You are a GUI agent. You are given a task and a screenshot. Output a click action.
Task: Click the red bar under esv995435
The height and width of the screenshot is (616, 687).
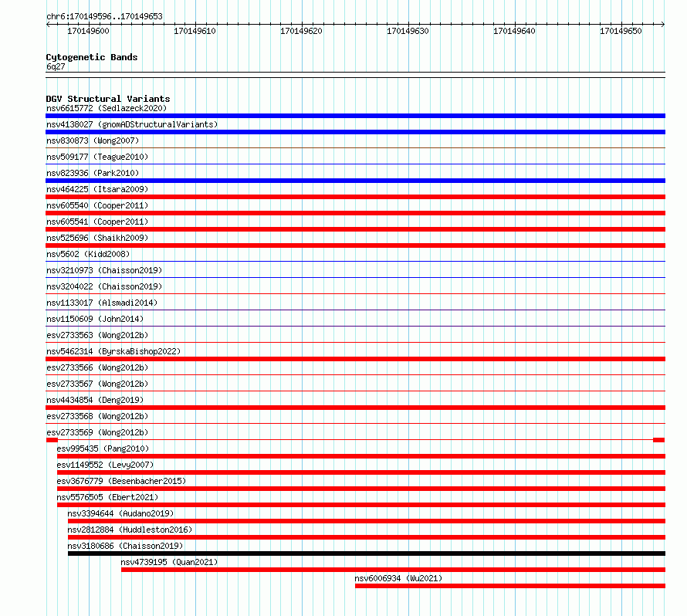point(361,456)
